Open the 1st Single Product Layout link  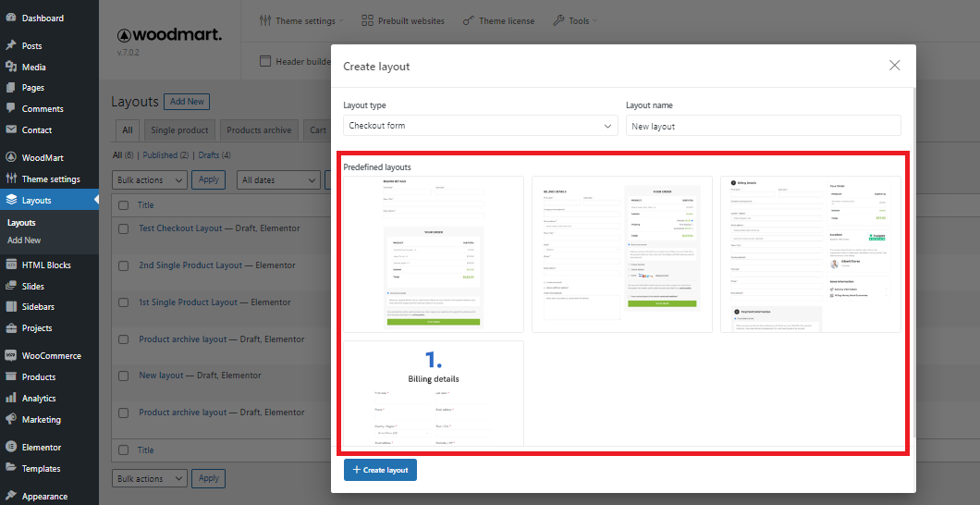tap(188, 302)
